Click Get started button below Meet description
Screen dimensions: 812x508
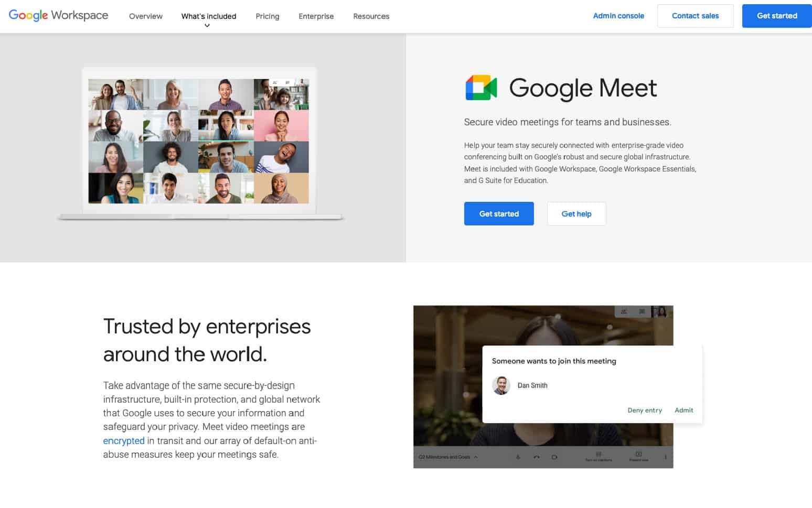click(x=499, y=214)
